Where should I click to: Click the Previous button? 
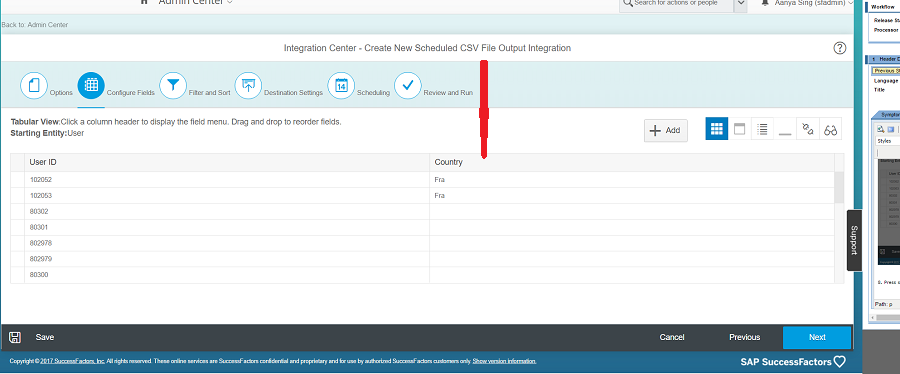tap(744, 337)
